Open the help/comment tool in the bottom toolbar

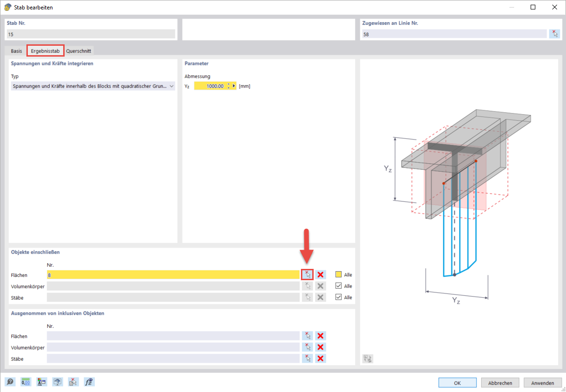(10, 382)
